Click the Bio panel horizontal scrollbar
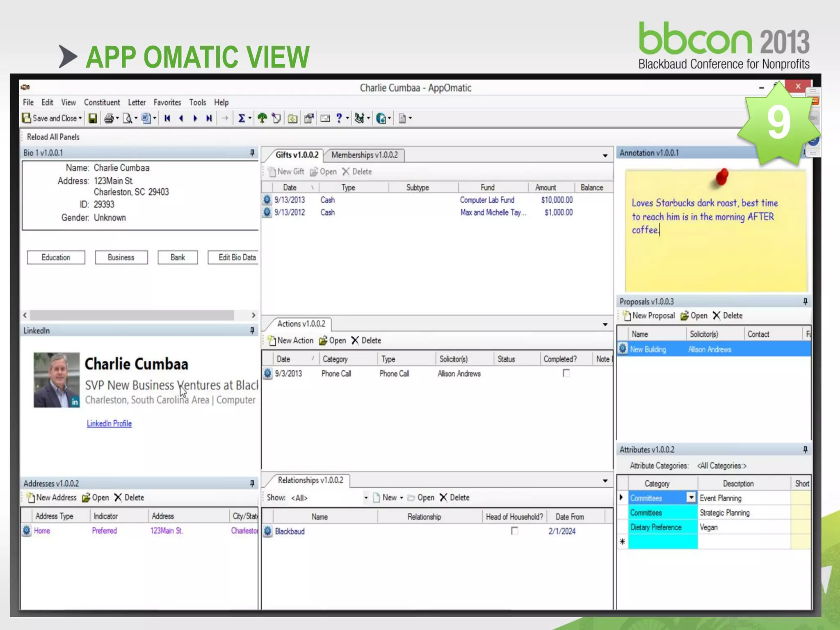The width and height of the screenshot is (840, 630). tap(132, 315)
